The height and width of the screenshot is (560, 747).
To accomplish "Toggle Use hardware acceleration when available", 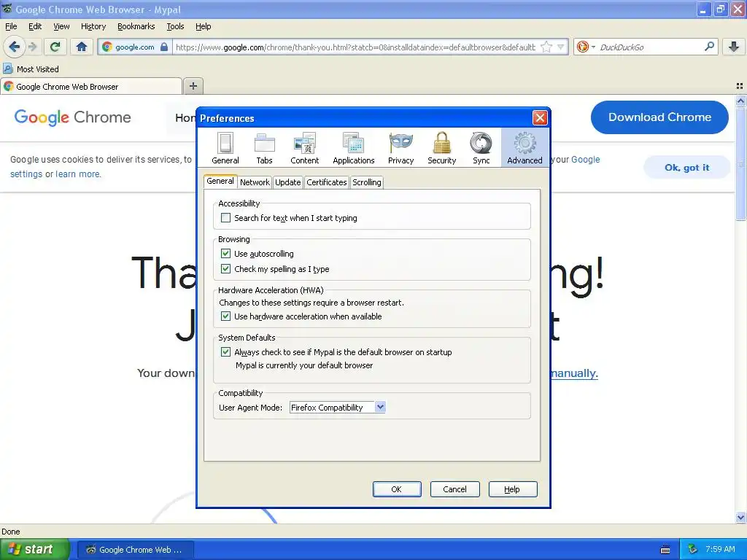I will click(226, 316).
